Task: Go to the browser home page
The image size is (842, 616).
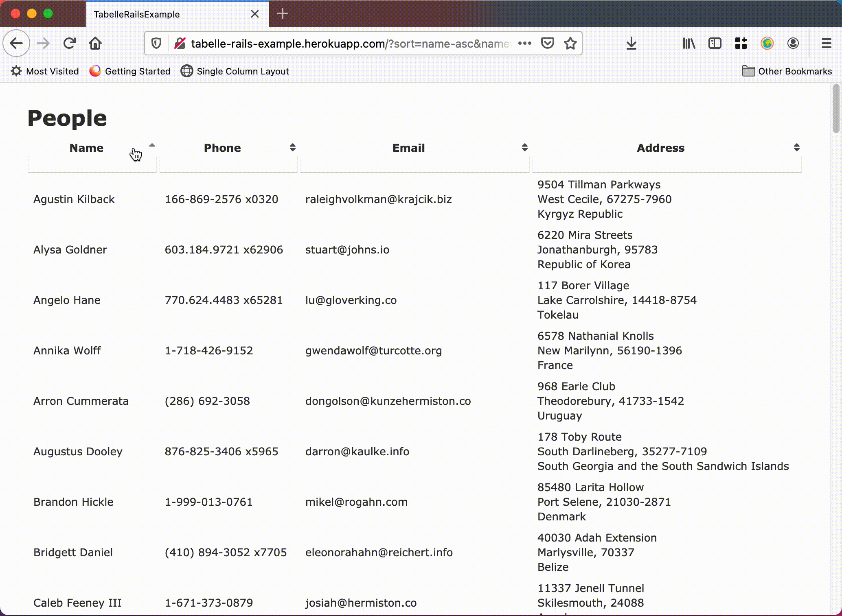Action: [95, 43]
